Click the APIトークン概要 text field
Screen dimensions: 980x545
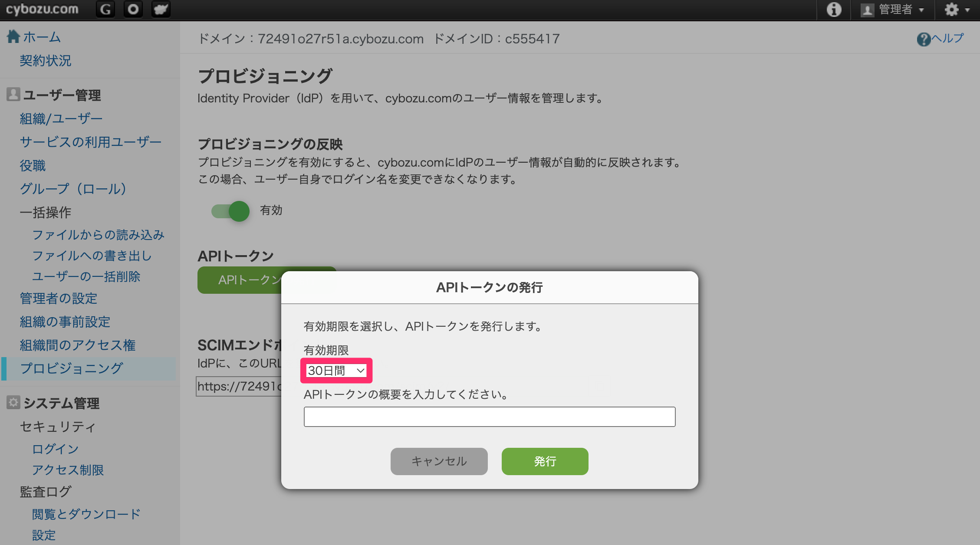click(490, 417)
